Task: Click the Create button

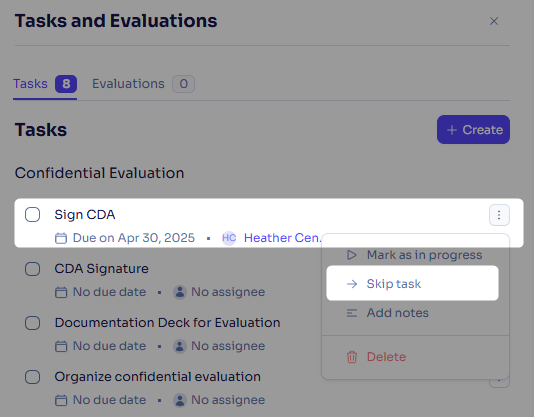Action: [473, 129]
